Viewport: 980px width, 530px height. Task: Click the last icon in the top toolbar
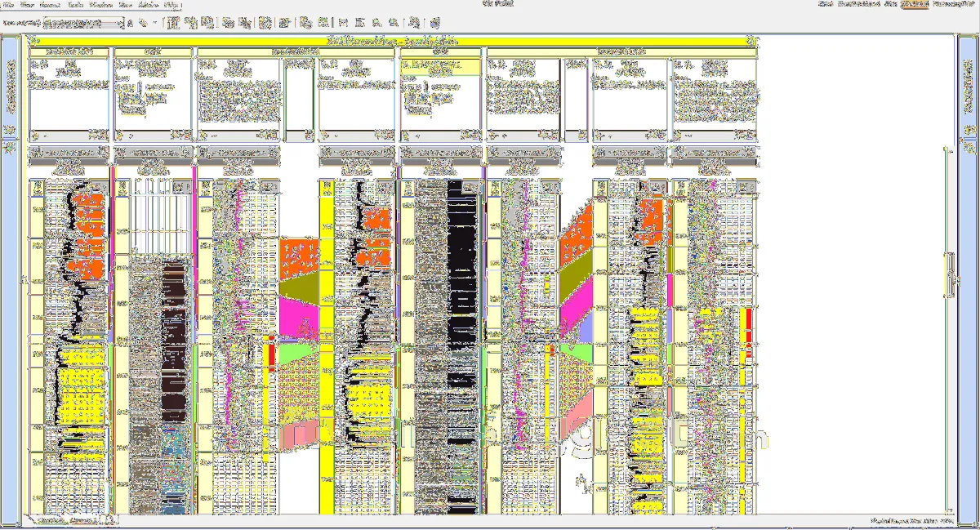pos(434,24)
